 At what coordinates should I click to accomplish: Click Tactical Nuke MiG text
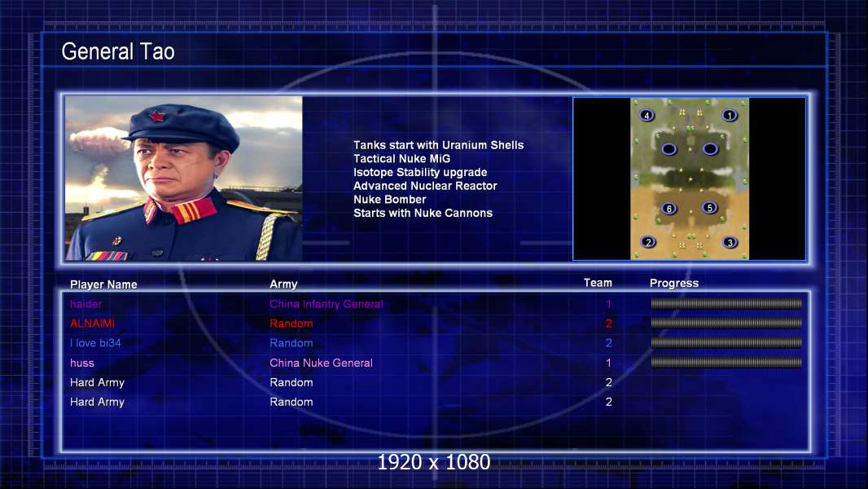pyautogui.click(x=402, y=158)
